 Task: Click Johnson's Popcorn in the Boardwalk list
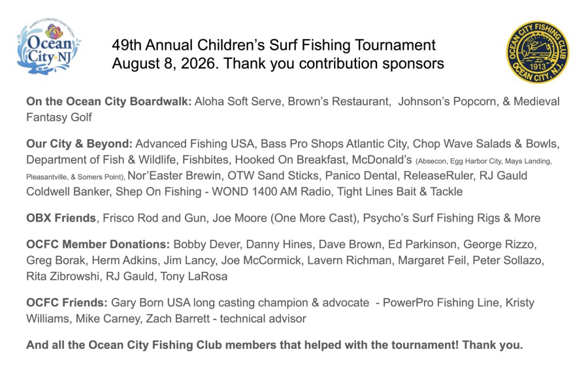point(448,101)
